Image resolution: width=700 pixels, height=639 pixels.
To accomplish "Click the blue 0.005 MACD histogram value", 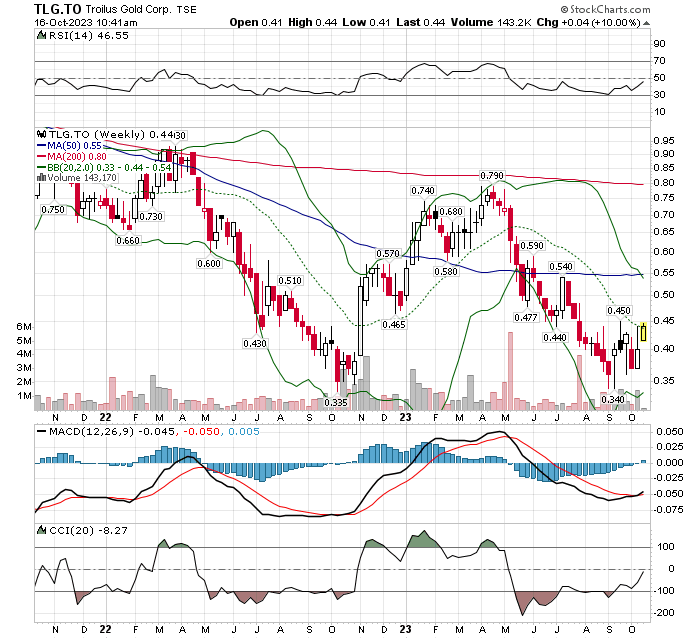I will pos(244,432).
